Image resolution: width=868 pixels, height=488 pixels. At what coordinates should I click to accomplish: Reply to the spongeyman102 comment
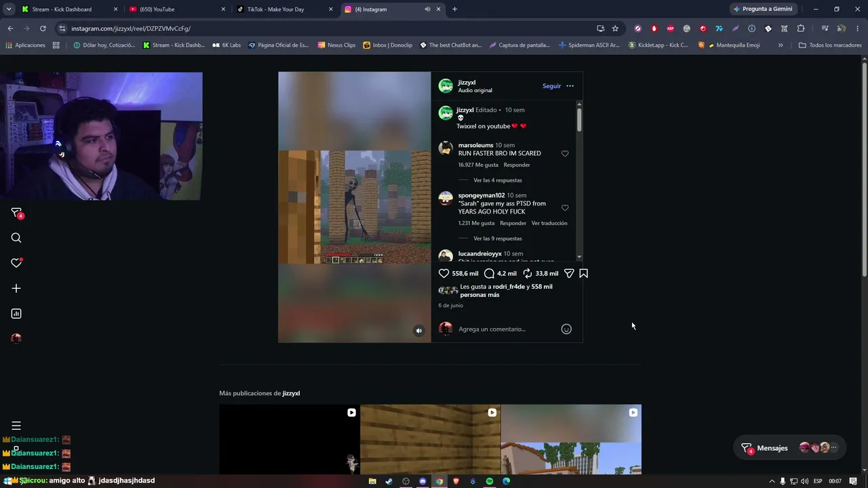(513, 223)
